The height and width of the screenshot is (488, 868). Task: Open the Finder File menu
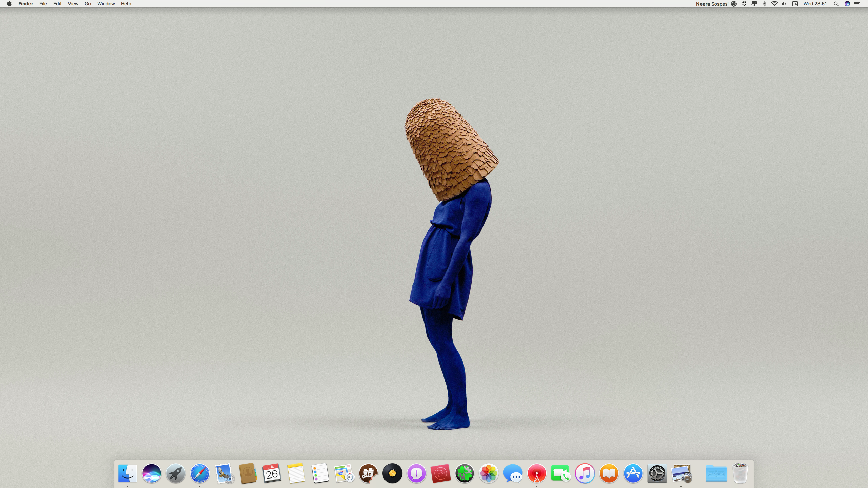click(43, 4)
